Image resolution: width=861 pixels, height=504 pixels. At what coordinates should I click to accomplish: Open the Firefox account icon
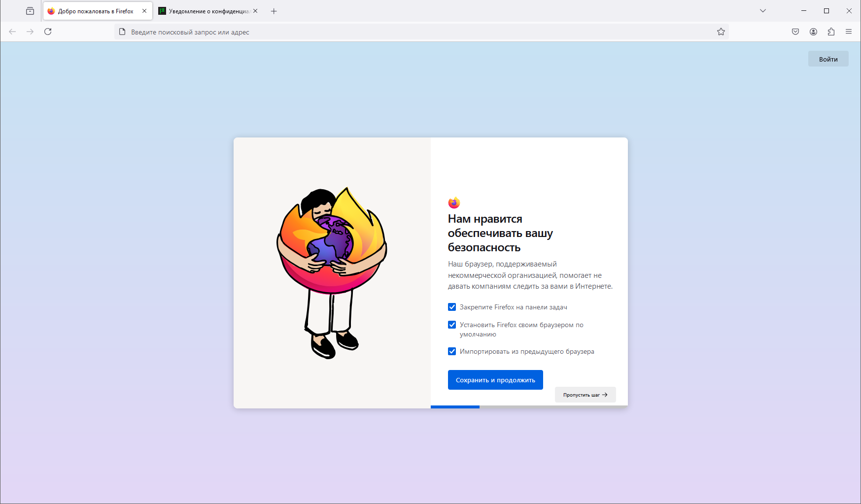[813, 32]
